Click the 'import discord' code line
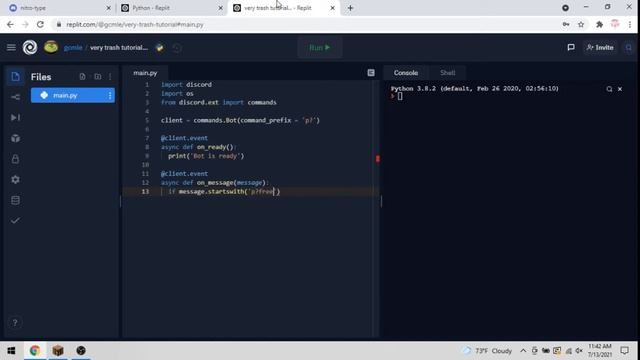The image size is (640, 360). (x=186, y=84)
